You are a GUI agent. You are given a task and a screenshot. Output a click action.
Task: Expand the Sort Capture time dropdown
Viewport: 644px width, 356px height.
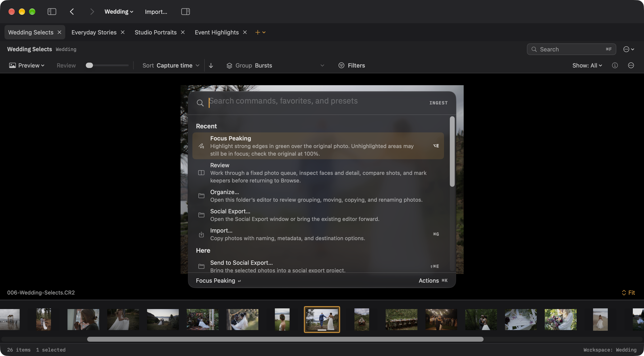click(x=171, y=65)
